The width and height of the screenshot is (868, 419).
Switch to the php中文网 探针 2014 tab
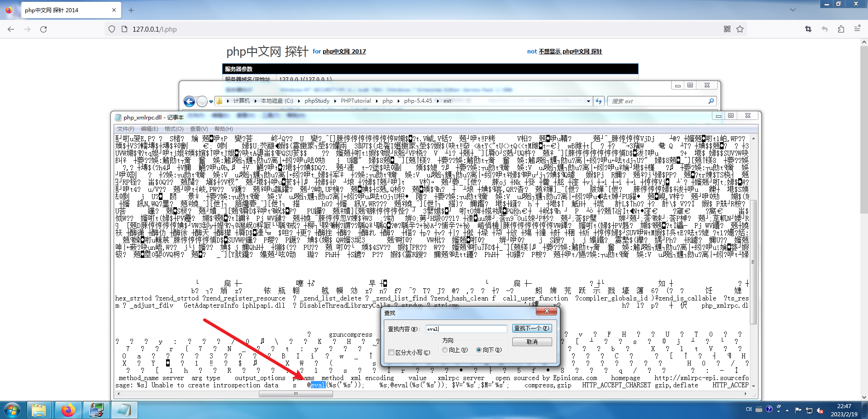point(71,10)
